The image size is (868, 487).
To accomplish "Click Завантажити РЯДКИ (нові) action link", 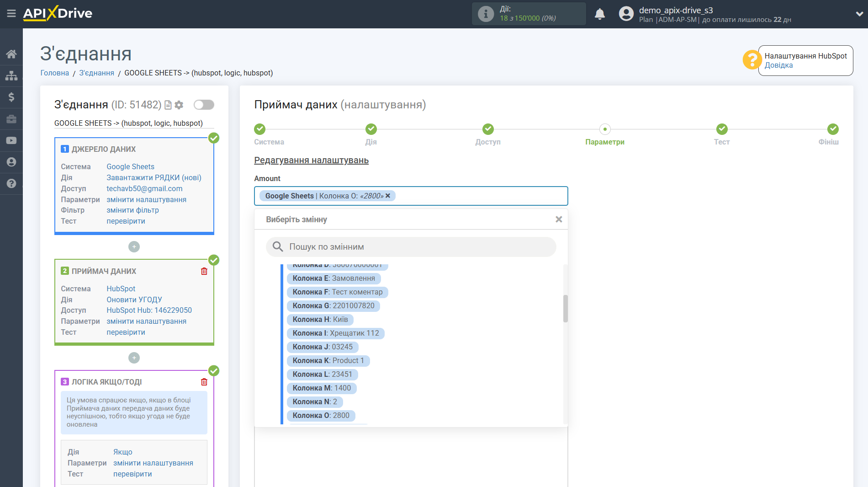I will (154, 177).
